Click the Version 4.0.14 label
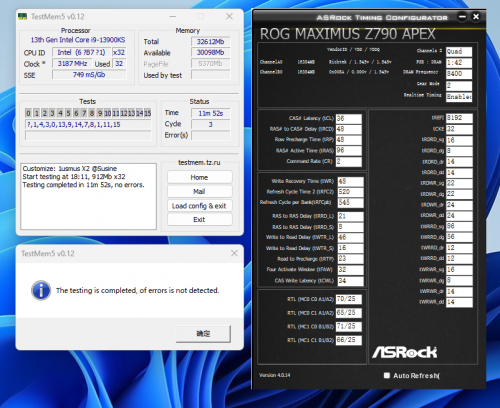 [275, 375]
